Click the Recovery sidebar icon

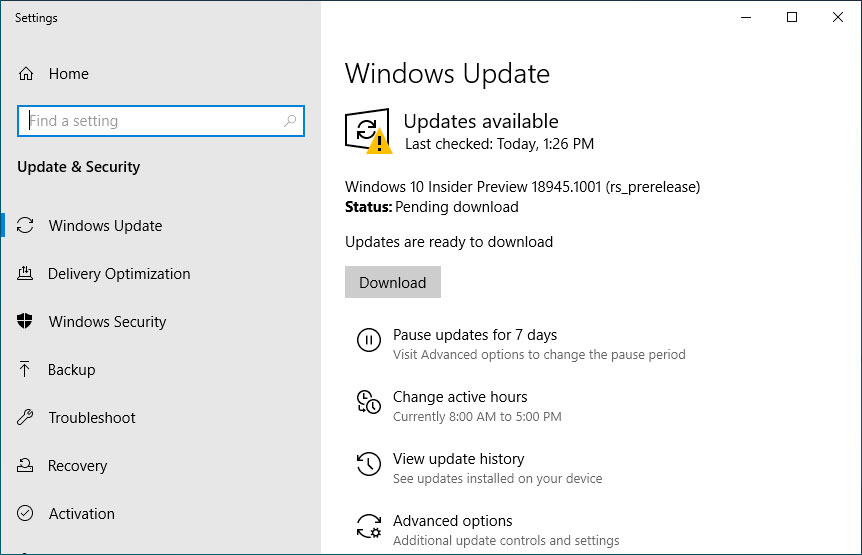(25, 465)
